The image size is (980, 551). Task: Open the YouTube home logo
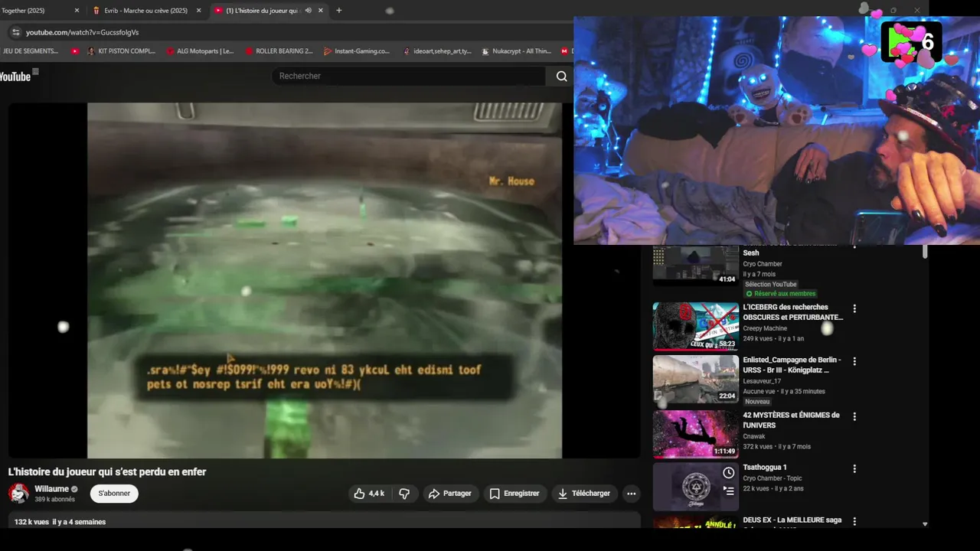(15, 77)
